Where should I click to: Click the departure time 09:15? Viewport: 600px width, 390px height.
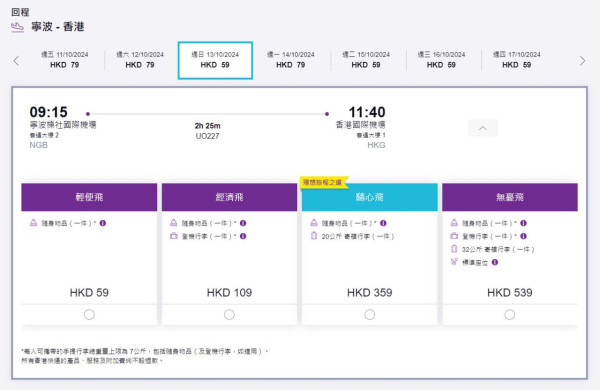[49, 112]
